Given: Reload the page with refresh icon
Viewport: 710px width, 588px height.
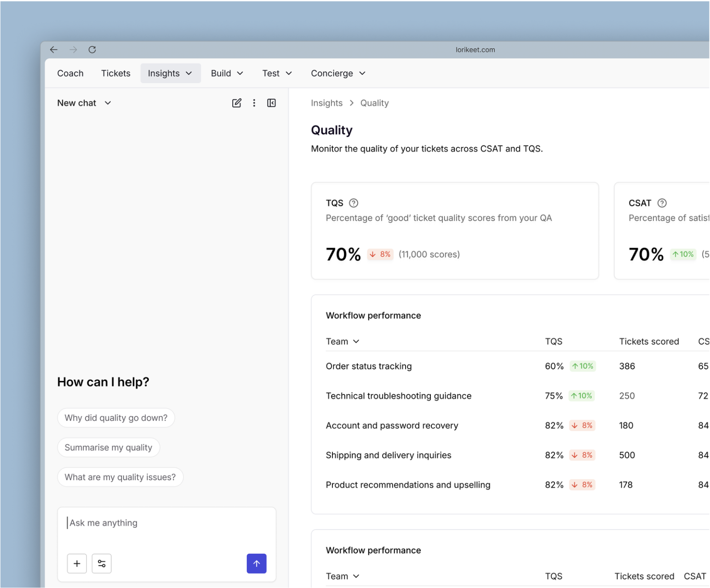Looking at the screenshot, I should coord(92,50).
